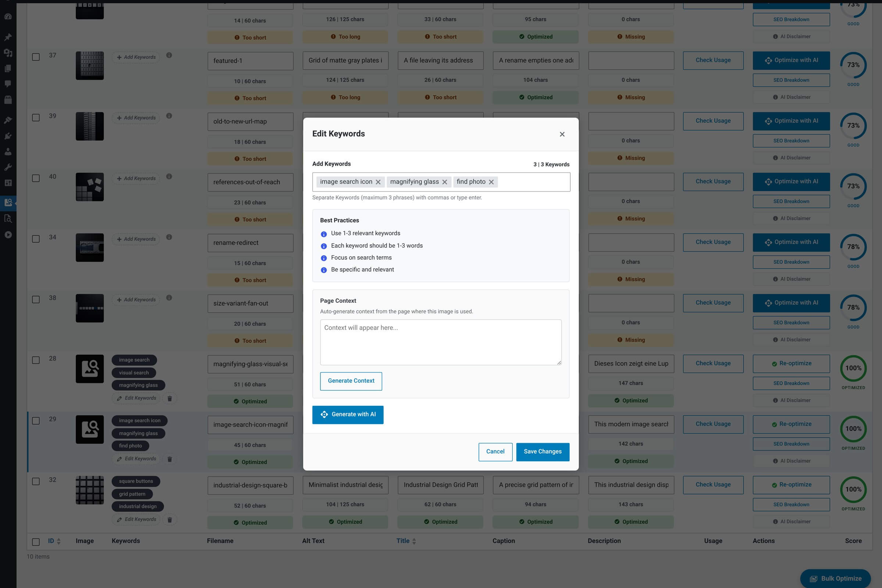Screen dimensions: 882x588
Task: Click the info icon in row 34
Action: point(169,237)
